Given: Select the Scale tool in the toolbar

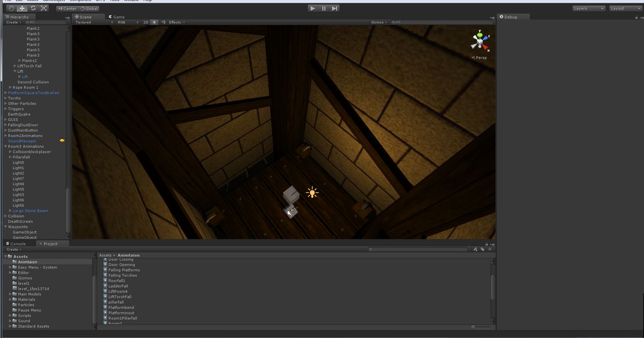Looking at the screenshot, I should pos(44,8).
